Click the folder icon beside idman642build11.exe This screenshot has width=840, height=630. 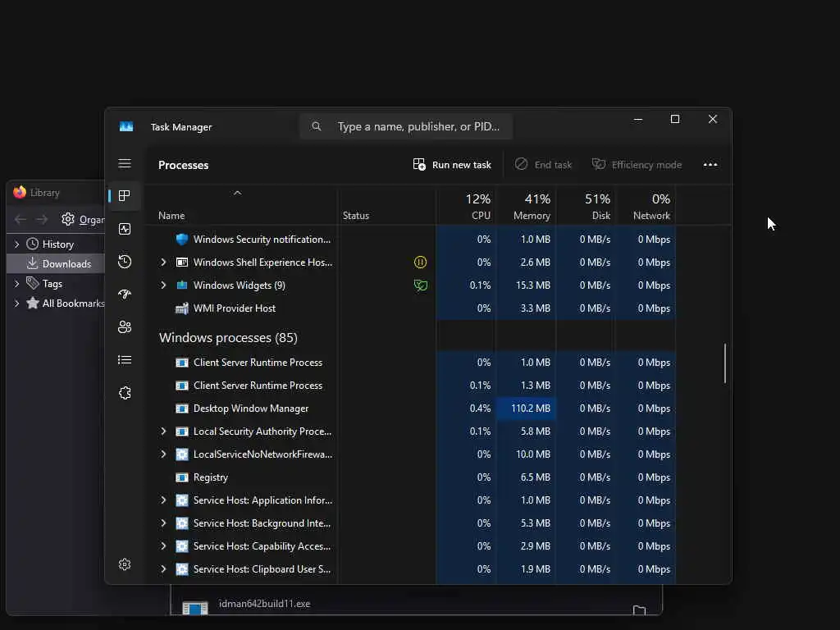[639, 609]
